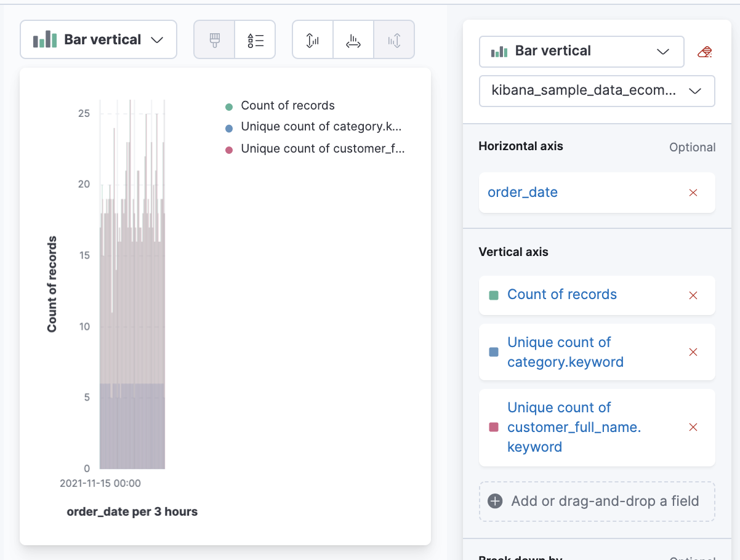
Task: Click the green dot beside Count of records legend
Action: tap(229, 105)
